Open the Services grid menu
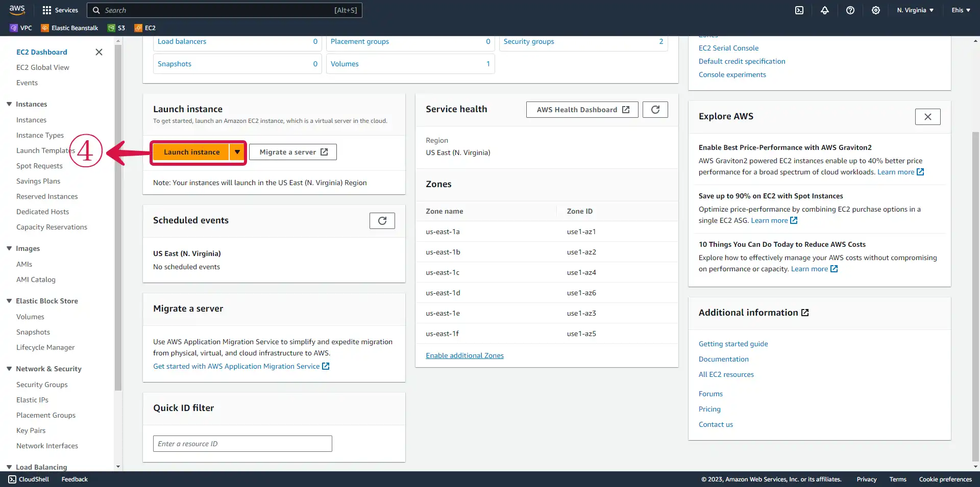 click(x=60, y=10)
